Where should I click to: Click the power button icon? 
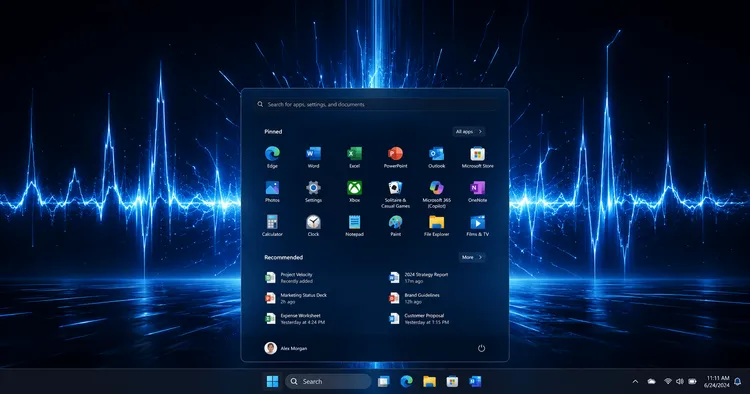point(481,348)
